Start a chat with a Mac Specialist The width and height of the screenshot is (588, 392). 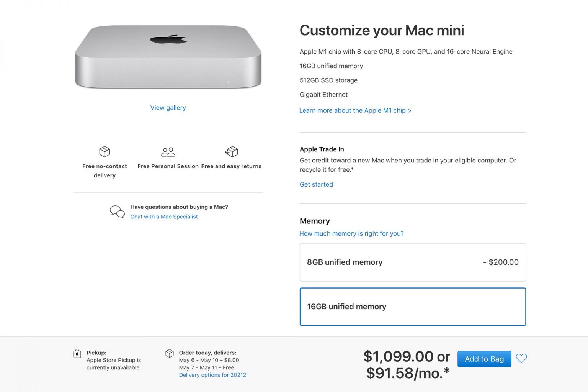(x=164, y=217)
